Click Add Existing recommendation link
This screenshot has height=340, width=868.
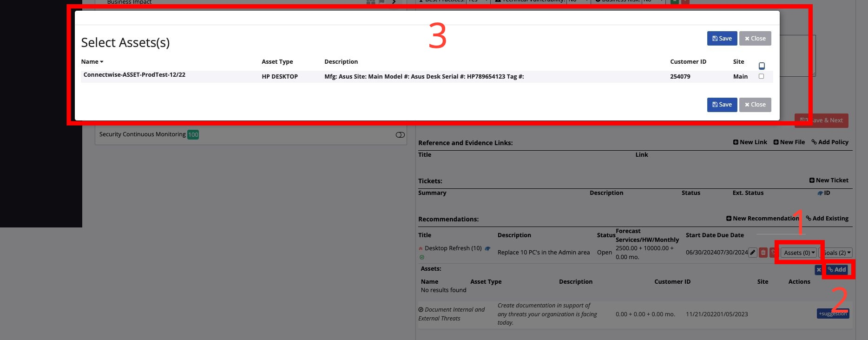click(x=827, y=219)
